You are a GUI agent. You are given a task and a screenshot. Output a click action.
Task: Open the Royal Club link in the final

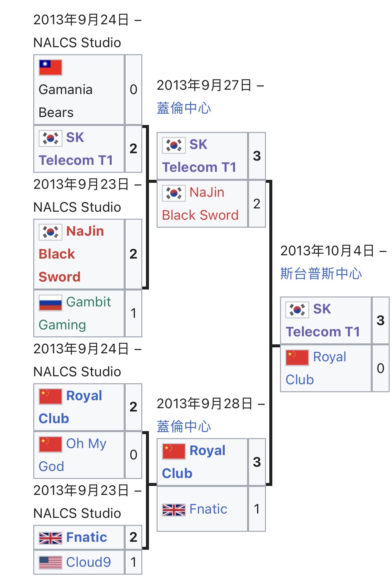316,368
